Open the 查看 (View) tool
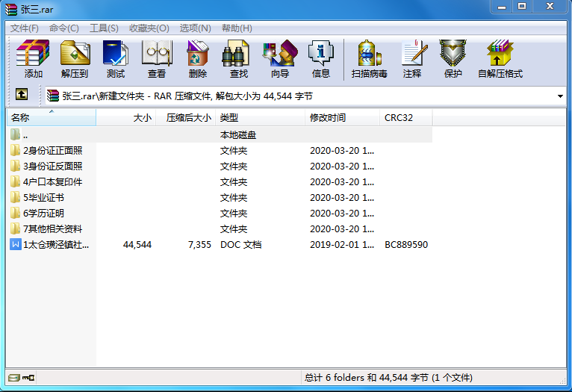The height and width of the screenshot is (392, 572). coord(157,59)
